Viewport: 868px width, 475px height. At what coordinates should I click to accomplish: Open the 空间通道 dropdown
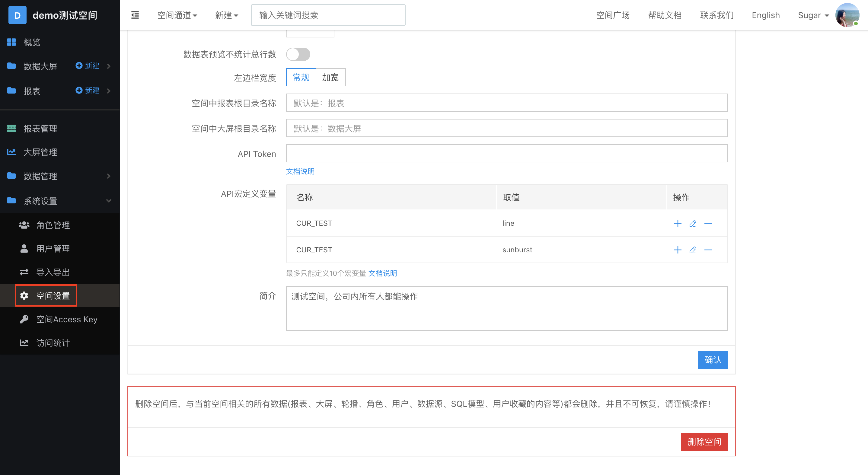click(x=177, y=15)
